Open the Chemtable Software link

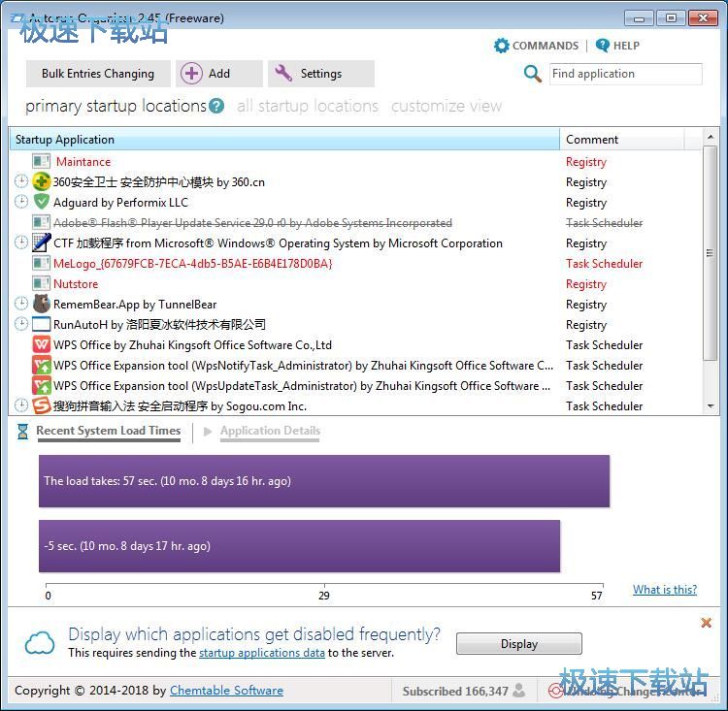pyautogui.click(x=226, y=690)
